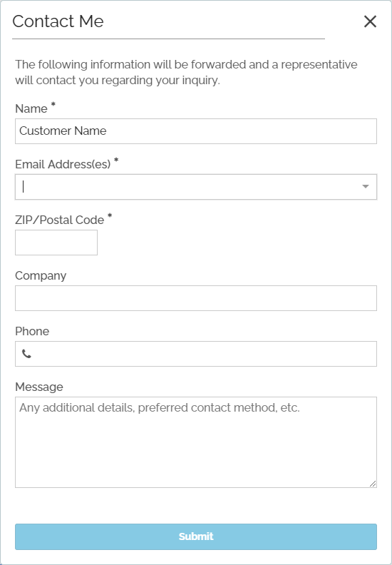Click the Contact Me heading

58,21
